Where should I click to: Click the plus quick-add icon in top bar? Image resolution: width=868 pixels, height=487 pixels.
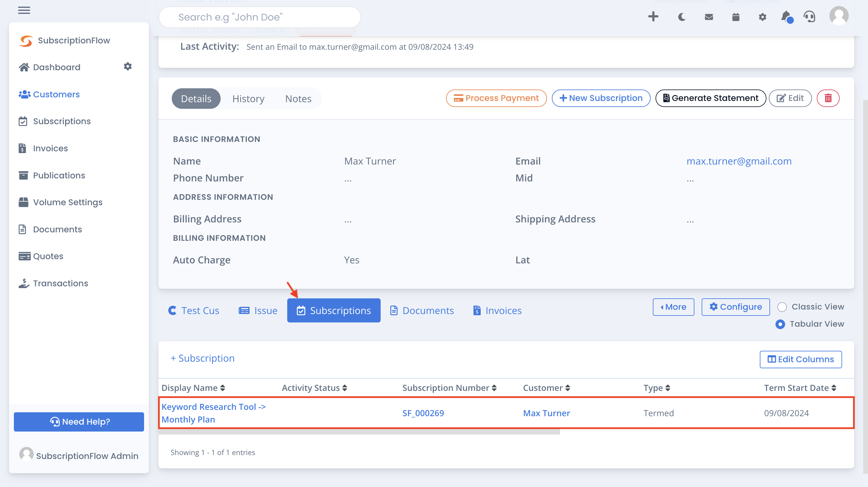pyautogui.click(x=653, y=17)
